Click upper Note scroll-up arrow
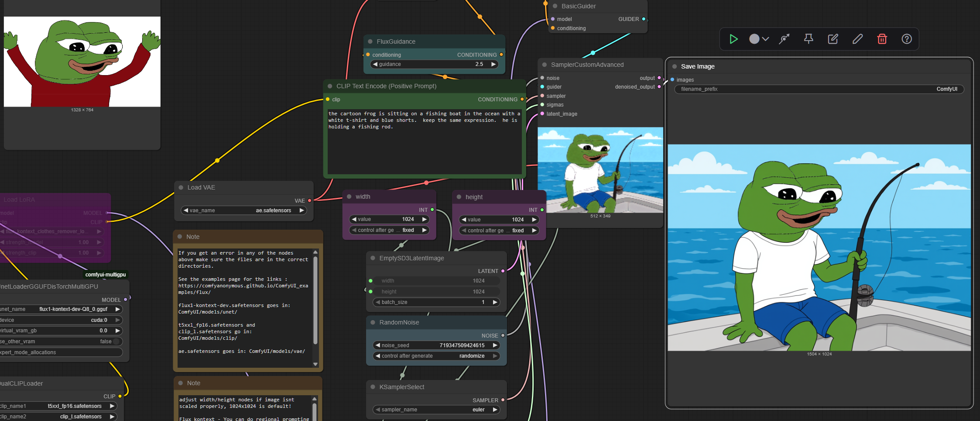The height and width of the screenshot is (421, 980). click(315, 252)
